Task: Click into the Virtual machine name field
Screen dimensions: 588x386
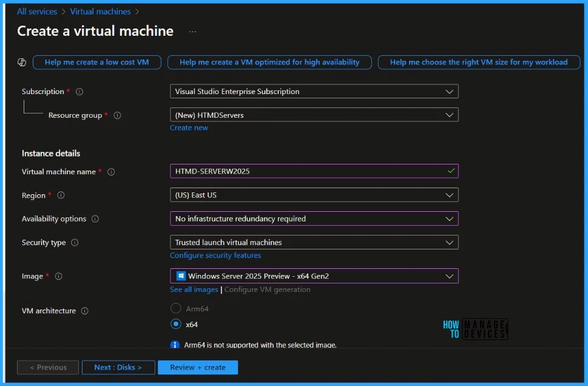Action: 314,171
